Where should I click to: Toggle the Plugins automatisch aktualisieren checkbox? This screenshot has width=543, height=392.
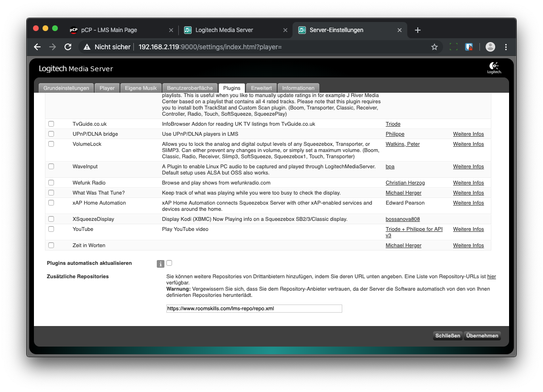point(169,263)
